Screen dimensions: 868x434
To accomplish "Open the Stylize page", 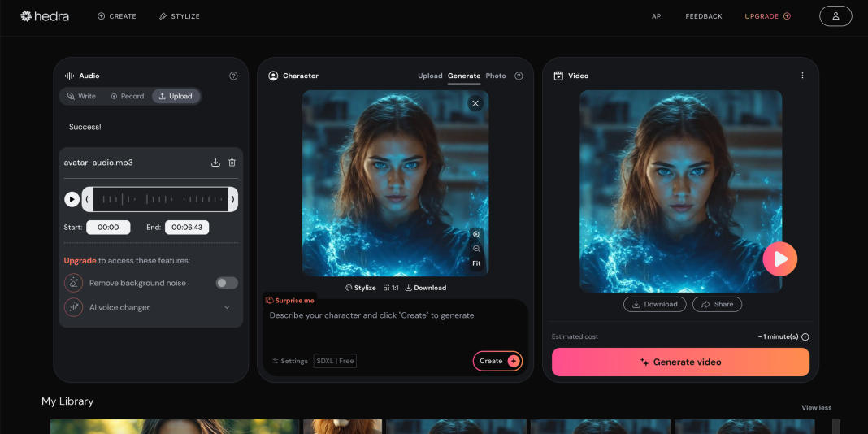I will pos(180,16).
